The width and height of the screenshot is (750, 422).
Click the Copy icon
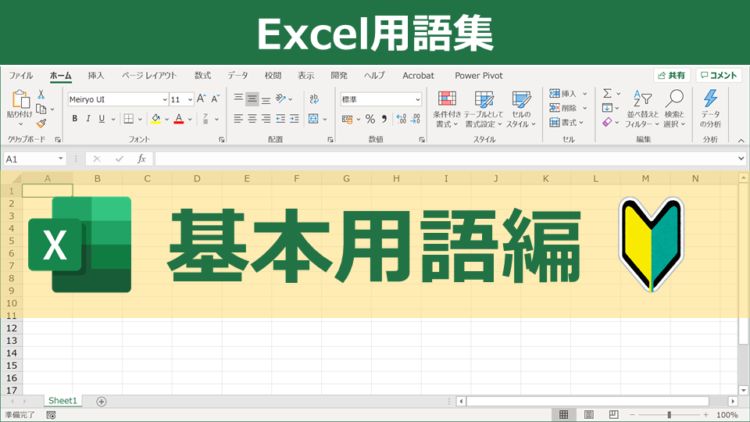42,109
